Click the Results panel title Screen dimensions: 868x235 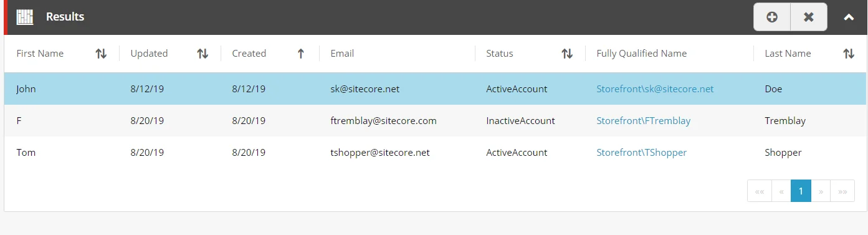pyautogui.click(x=65, y=17)
